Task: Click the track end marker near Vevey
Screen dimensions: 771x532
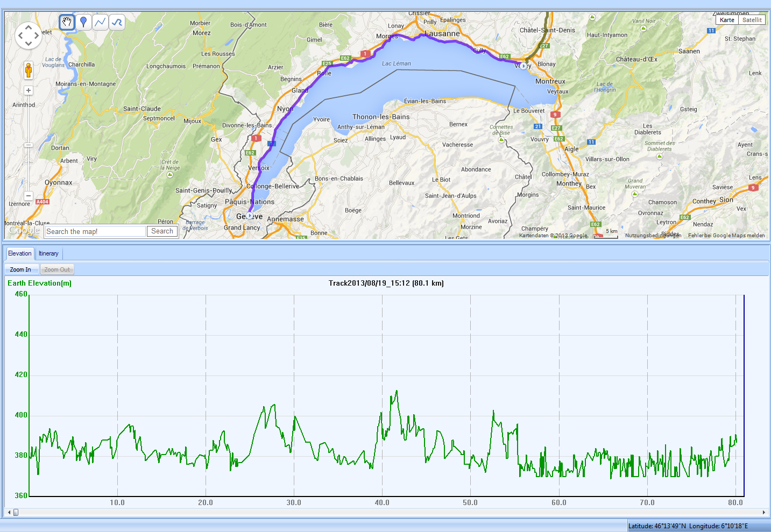Action: point(523,66)
